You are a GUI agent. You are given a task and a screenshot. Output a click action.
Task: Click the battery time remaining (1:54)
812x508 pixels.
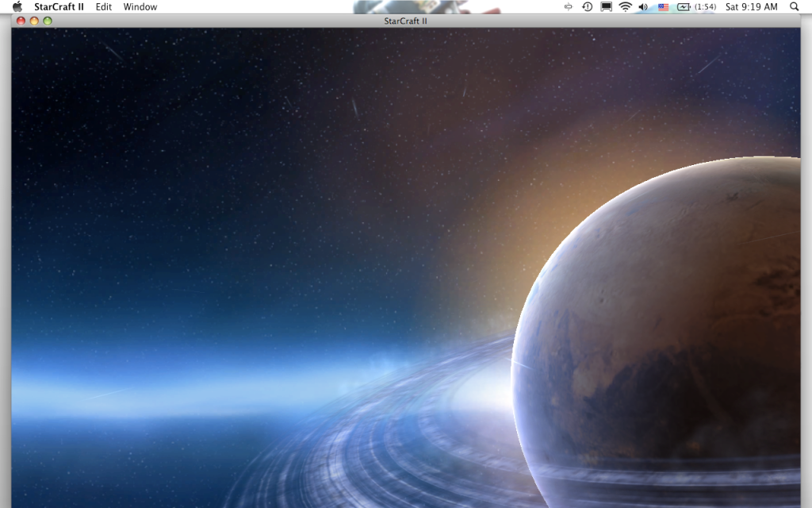coord(705,7)
